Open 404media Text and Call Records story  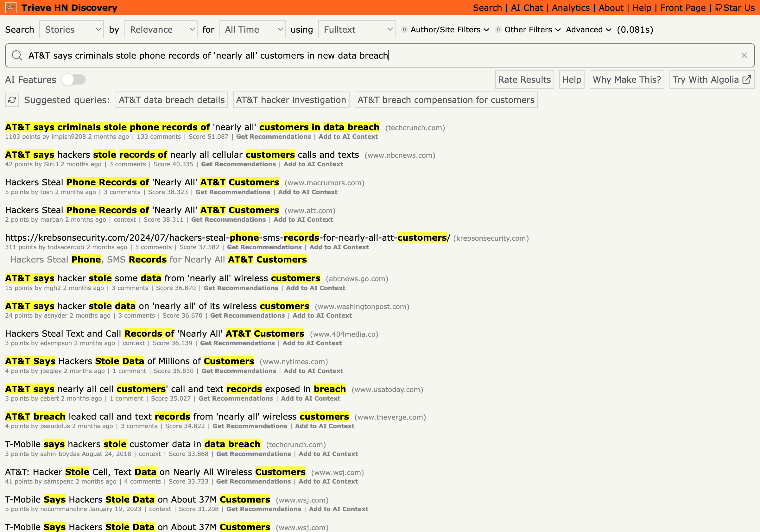(x=155, y=333)
